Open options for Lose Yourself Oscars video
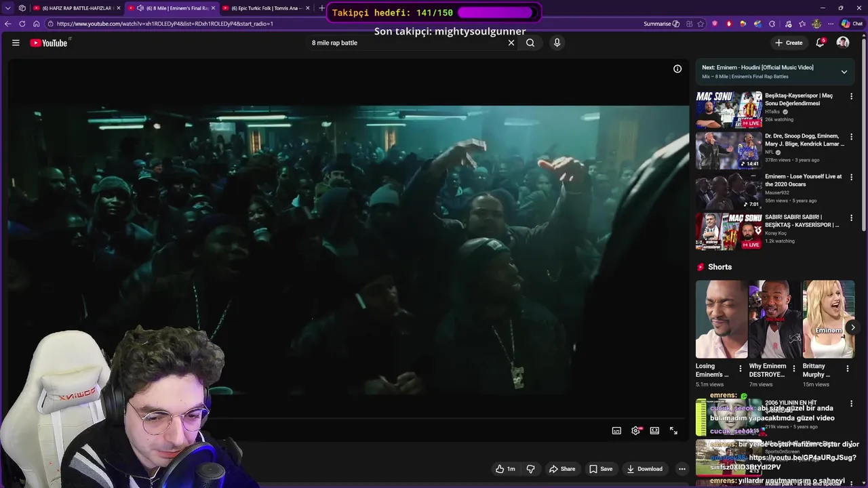The image size is (868, 488). click(x=851, y=178)
